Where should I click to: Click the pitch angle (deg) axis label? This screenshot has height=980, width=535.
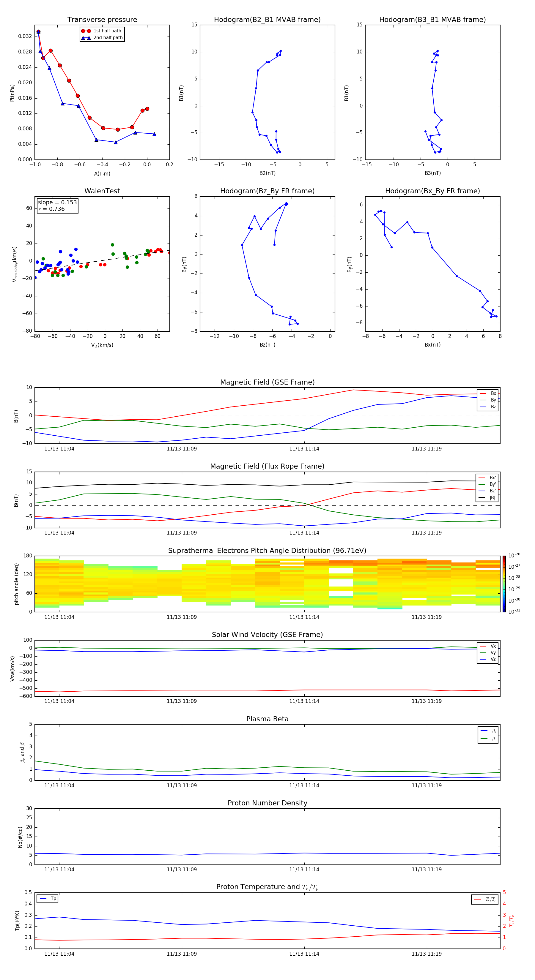[x=16, y=584]
